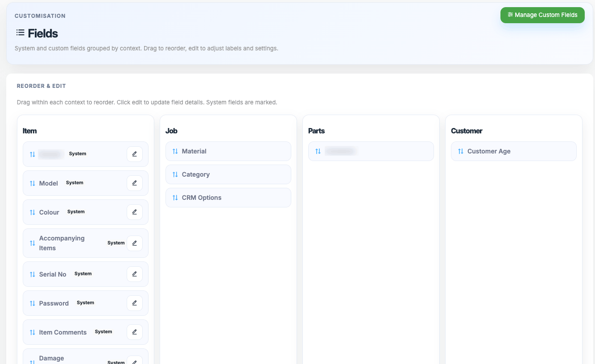Open the edit pencil for Colour
Screen dimensions: 595x364
135,212
